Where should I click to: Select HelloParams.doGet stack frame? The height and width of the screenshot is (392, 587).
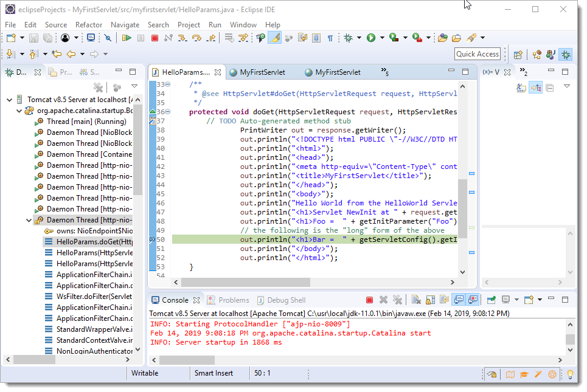click(x=88, y=242)
